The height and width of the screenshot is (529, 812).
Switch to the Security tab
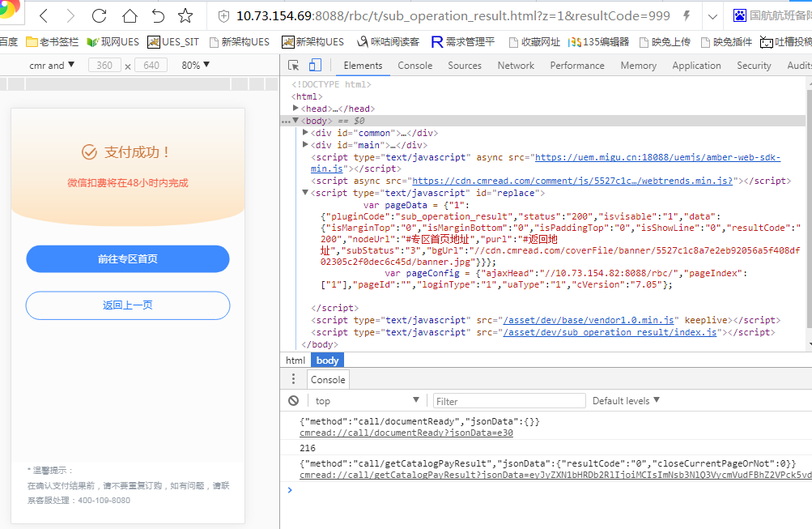tap(754, 66)
